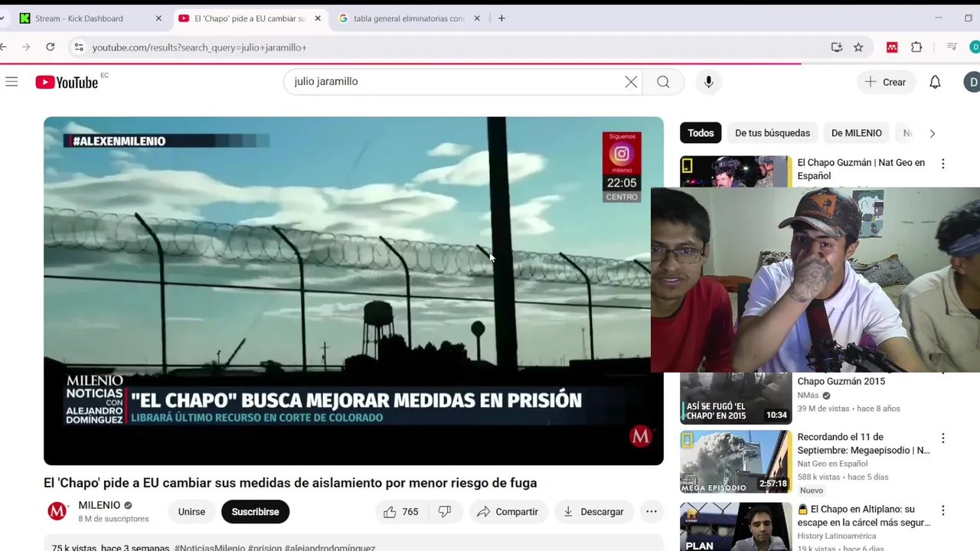The height and width of the screenshot is (551, 980).
Task: Select the Todos filter chip
Action: click(x=701, y=133)
